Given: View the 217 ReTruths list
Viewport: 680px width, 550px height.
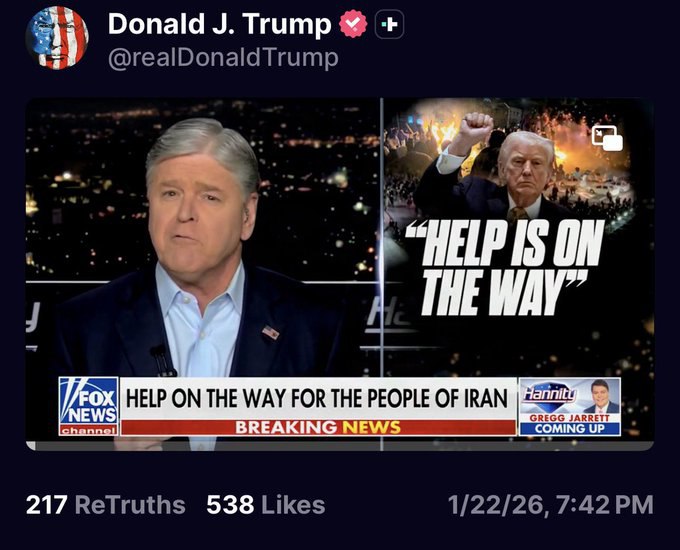Looking at the screenshot, I should click(x=105, y=505).
